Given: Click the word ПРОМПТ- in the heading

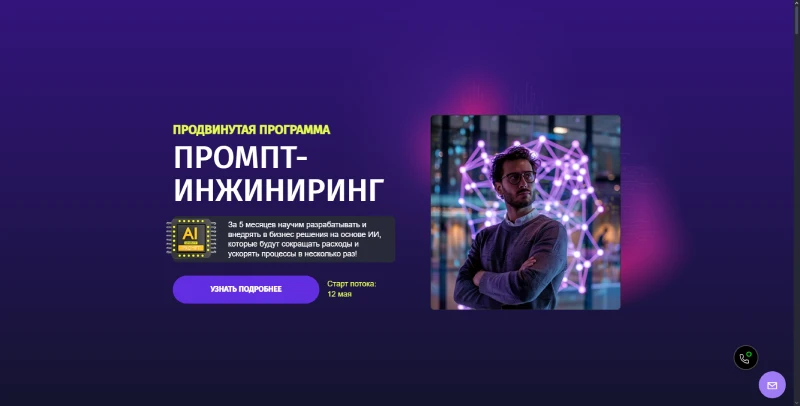Looking at the screenshot, I should pyautogui.click(x=240, y=157).
